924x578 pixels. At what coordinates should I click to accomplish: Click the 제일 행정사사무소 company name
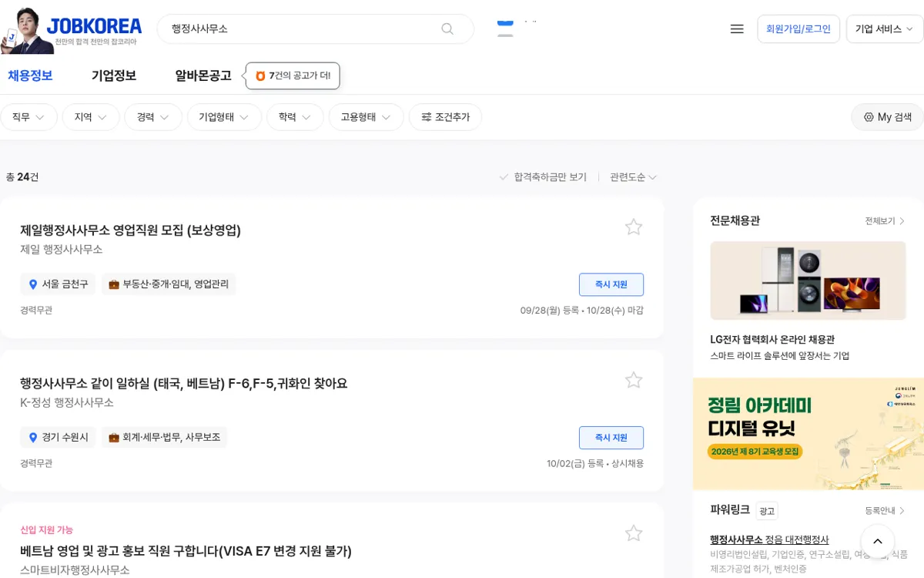pos(61,250)
